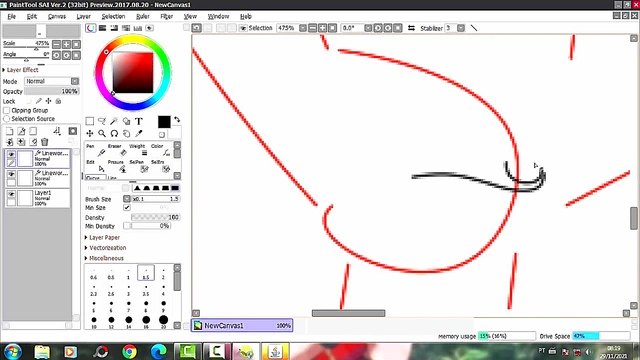This screenshot has height=360, width=640.
Task: Zoom out with toolbar minus button
Action: 313,28
